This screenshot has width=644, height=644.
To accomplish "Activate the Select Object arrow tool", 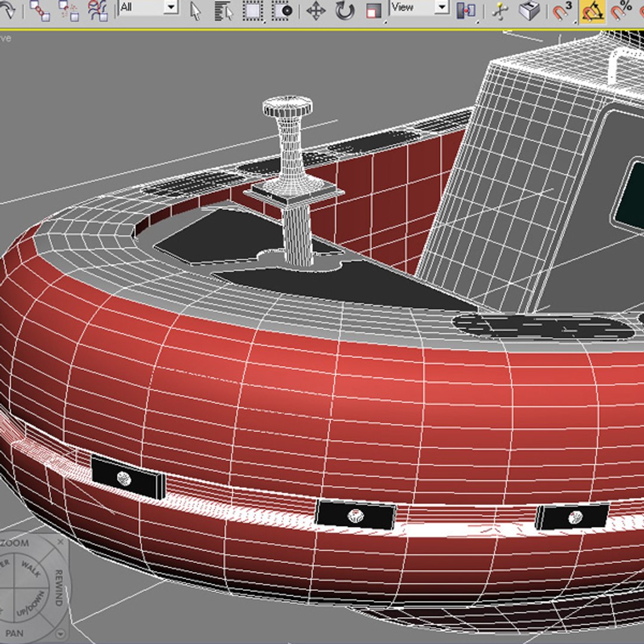I will click(x=196, y=11).
